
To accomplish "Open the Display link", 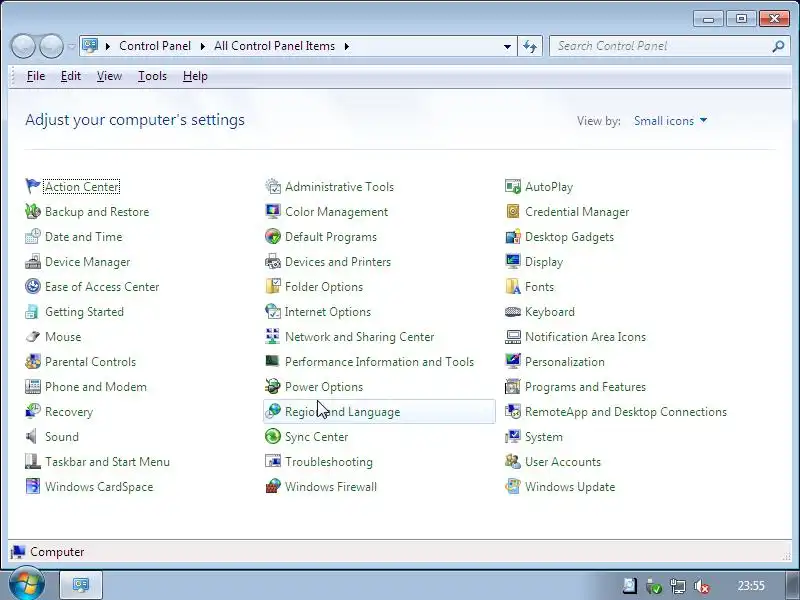I will pyautogui.click(x=544, y=262).
